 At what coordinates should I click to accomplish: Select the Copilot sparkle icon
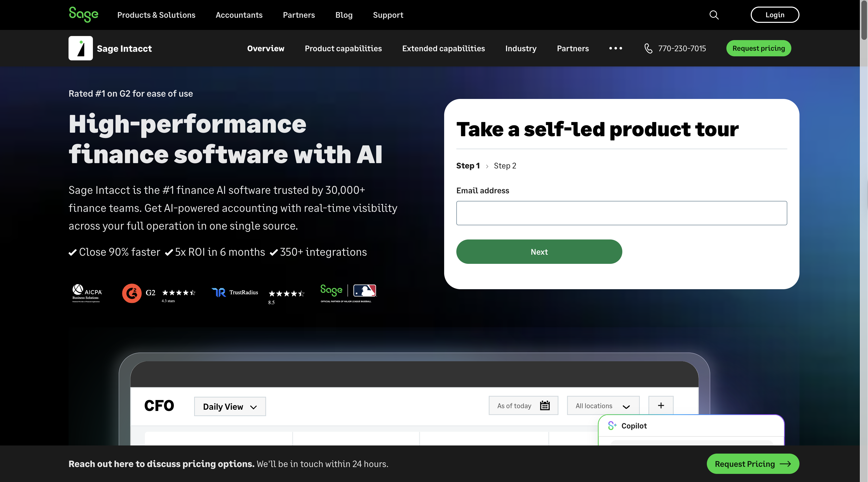click(612, 425)
